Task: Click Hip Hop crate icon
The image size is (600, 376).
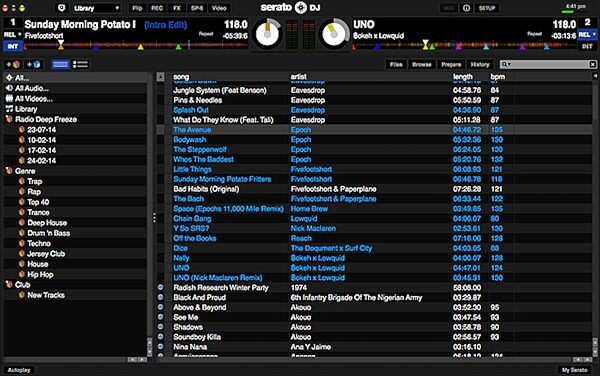Action: (22, 274)
